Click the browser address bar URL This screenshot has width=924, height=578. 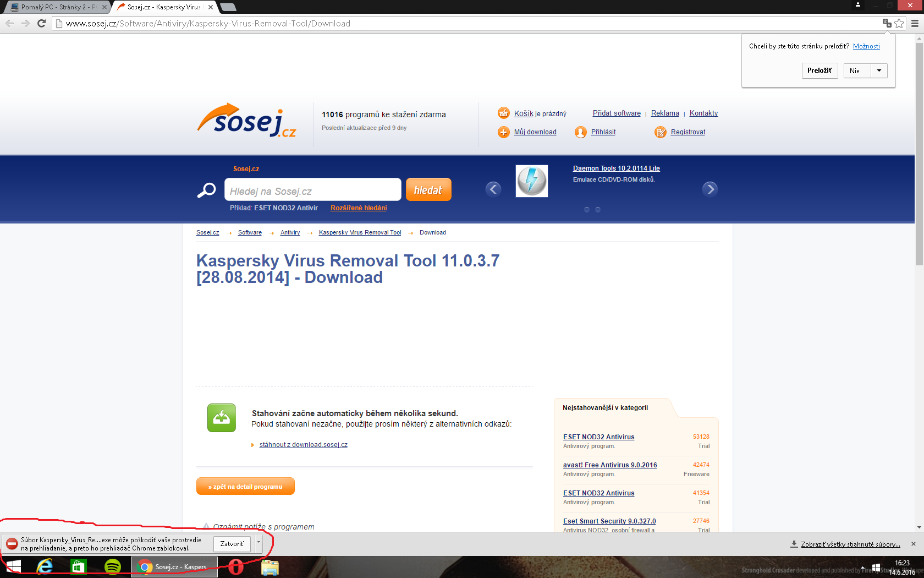(x=208, y=23)
